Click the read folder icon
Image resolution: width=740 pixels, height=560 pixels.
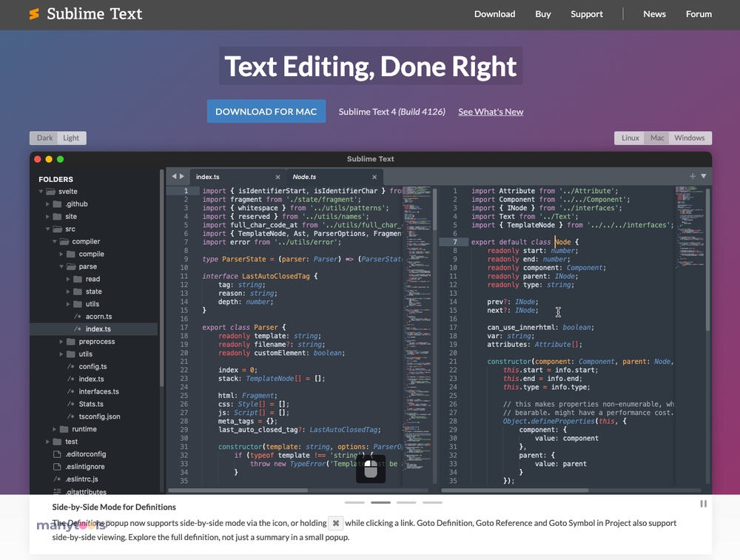[78, 279]
